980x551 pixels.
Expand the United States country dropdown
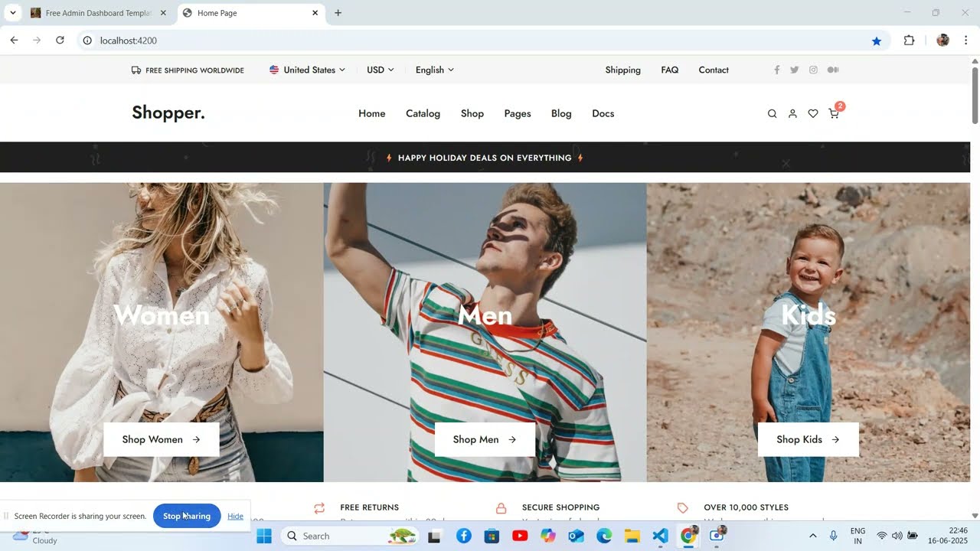pos(307,70)
